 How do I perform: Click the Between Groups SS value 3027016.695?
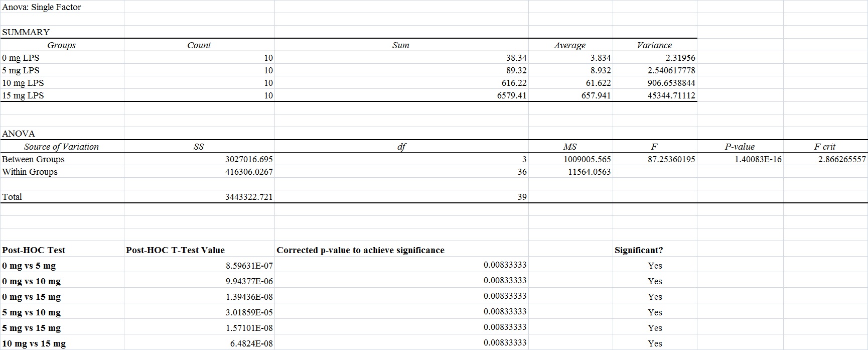[x=249, y=159]
